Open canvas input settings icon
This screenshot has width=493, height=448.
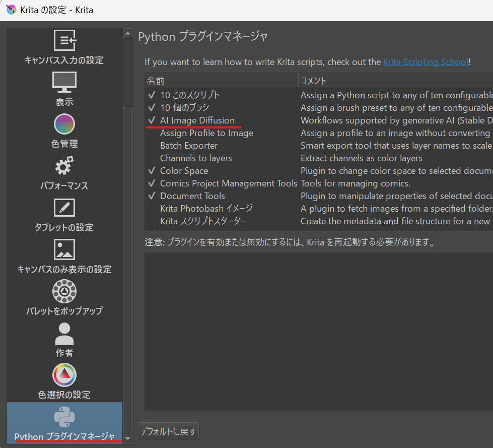[64, 40]
